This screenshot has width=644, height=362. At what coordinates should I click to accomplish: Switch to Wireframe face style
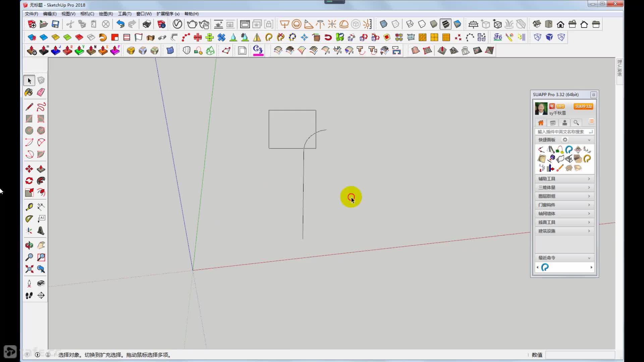pos(410,24)
